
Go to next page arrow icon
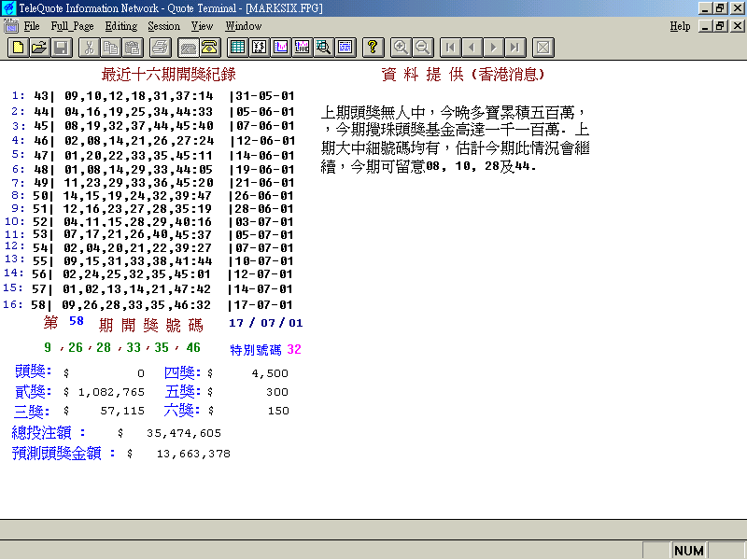click(493, 48)
